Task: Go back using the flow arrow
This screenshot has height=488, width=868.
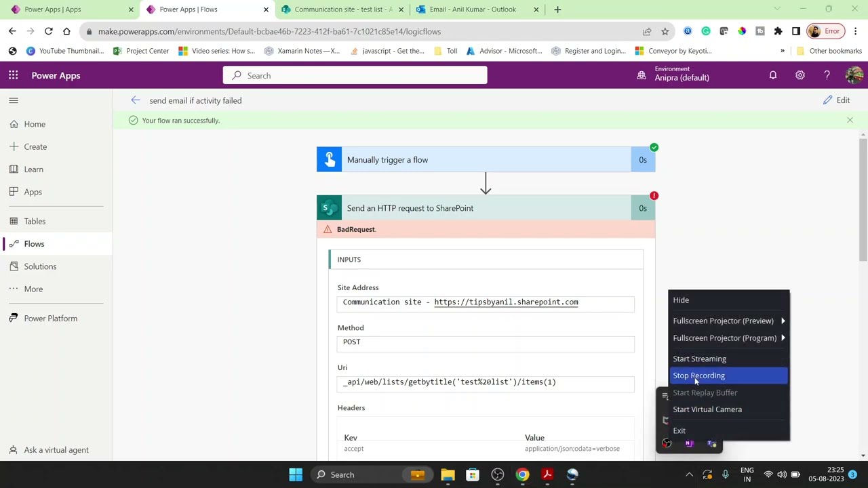Action: 135,100
